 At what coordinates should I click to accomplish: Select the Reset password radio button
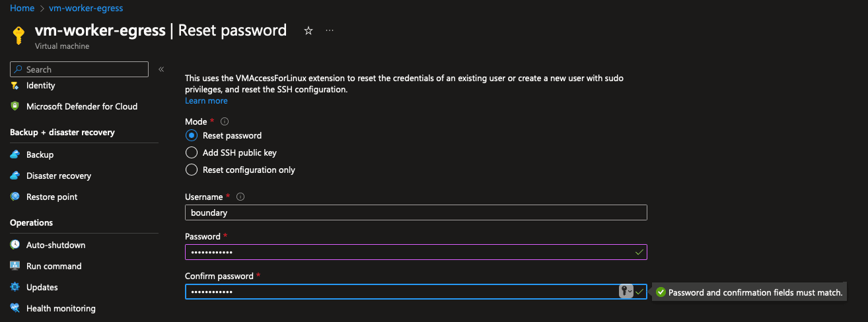tap(192, 135)
